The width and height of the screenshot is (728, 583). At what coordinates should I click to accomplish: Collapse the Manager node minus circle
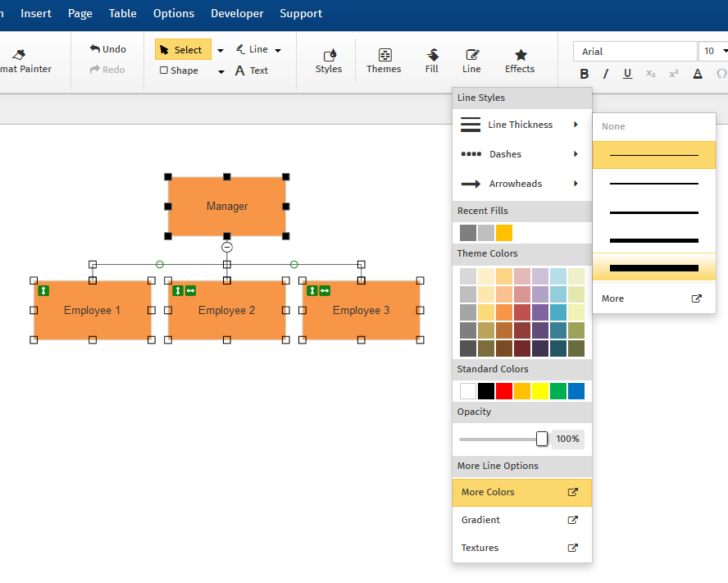point(227,247)
